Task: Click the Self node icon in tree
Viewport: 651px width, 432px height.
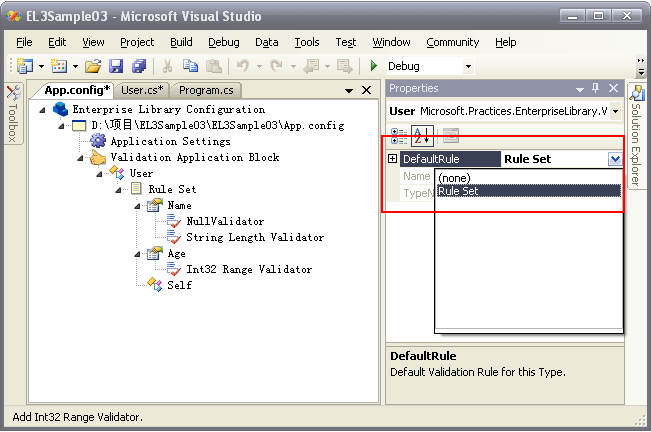Action: 155,285
